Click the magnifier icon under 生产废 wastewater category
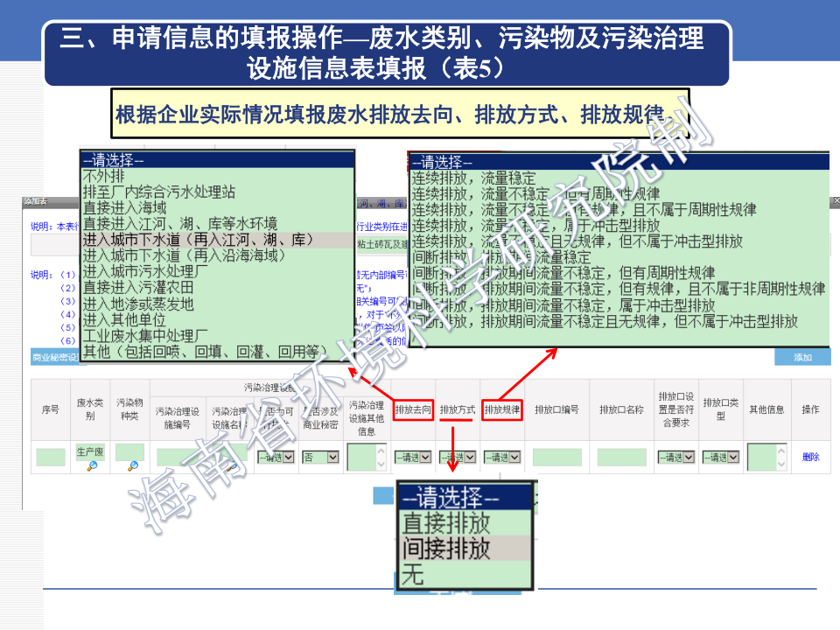 [x=92, y=466]
